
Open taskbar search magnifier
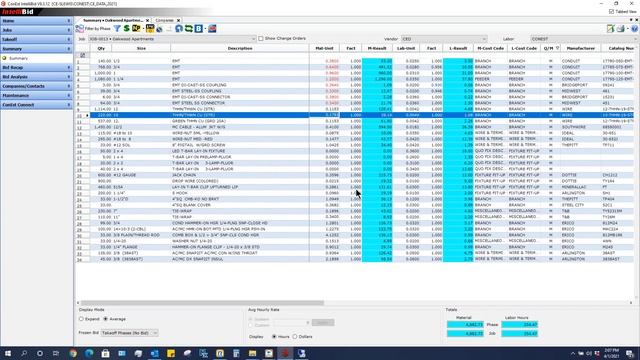coord(24,353)
